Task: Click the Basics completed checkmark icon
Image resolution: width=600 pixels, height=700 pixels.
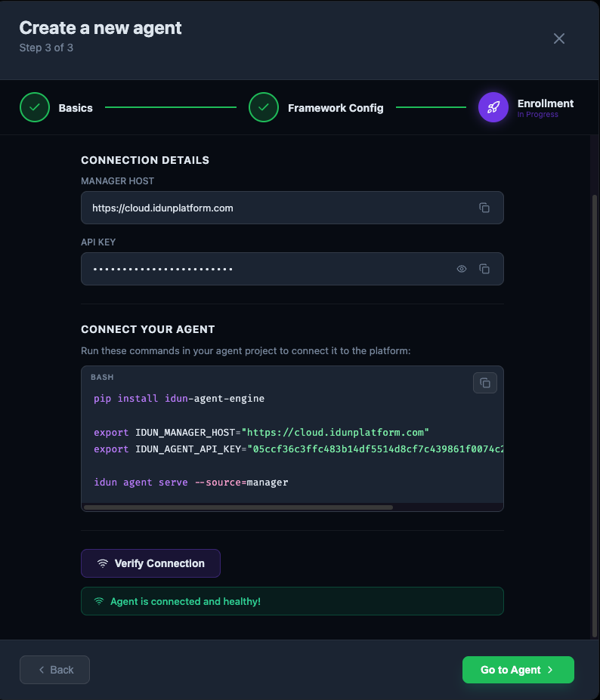Action: (x=35, y=107)
